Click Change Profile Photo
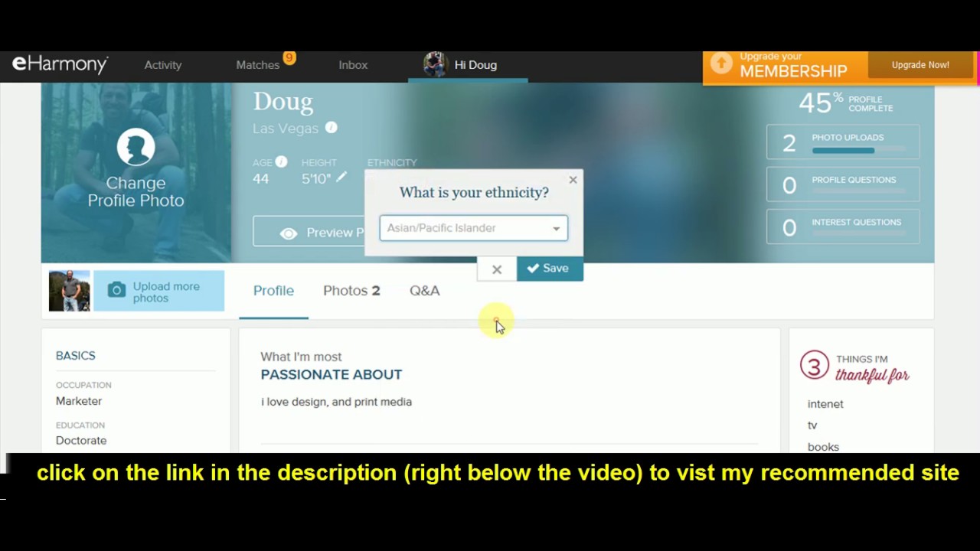980x551 pixels. [136, 191]
